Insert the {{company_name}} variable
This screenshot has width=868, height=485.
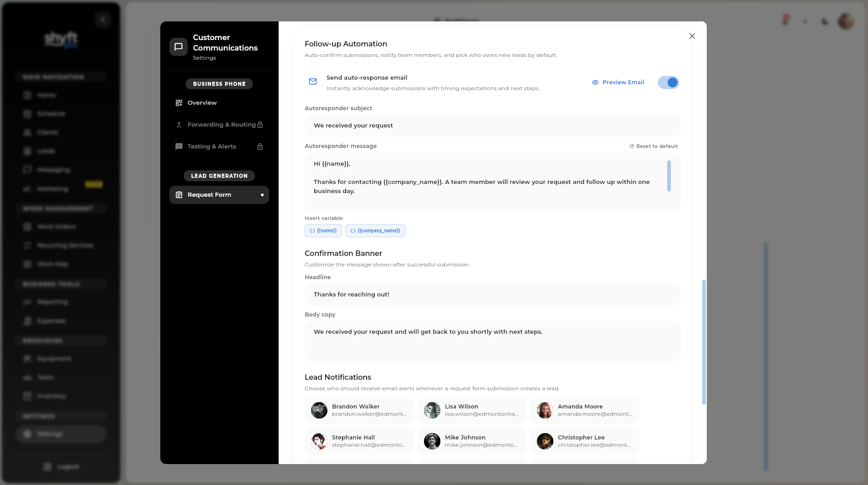pos(375,230)
